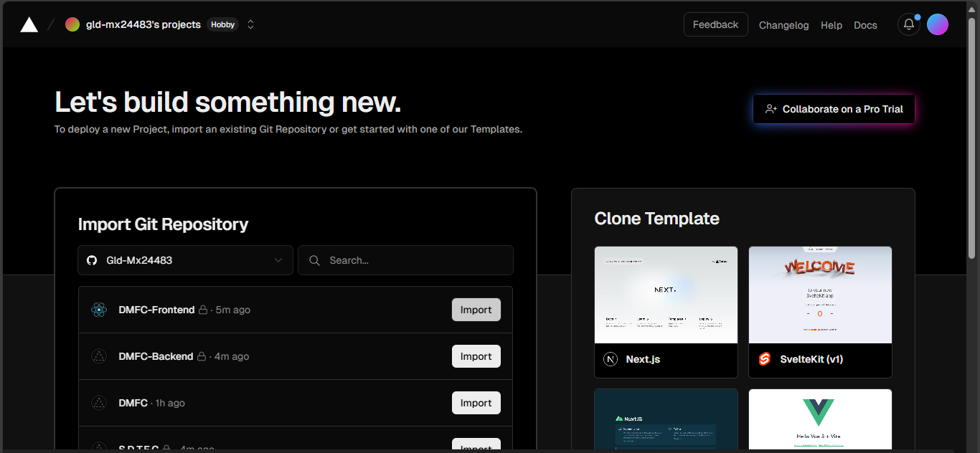Open notifications via the bell icon
This screenshot has height=453, width=980.
point(908,24)
